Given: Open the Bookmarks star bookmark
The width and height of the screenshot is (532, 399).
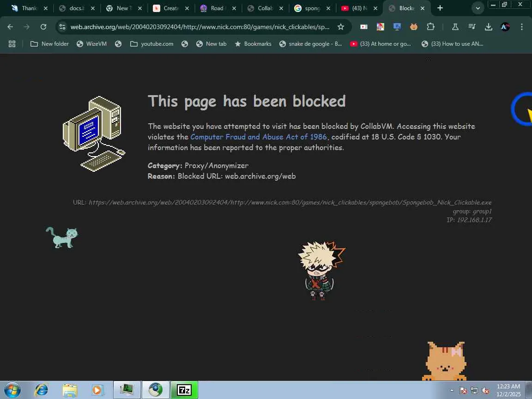Looking at the screenshot, I should [x=253, y=44].
